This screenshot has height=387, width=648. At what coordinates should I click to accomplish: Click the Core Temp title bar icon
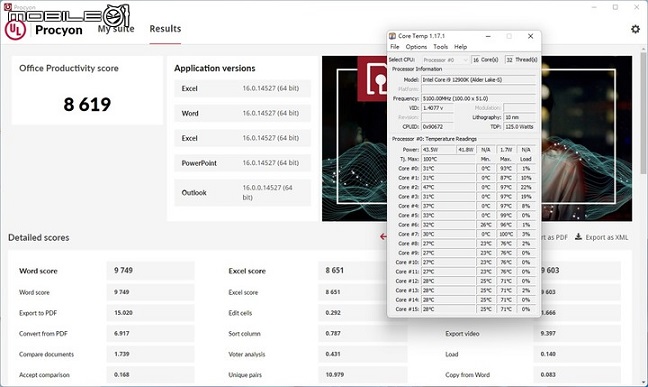[x=393, y=36]
